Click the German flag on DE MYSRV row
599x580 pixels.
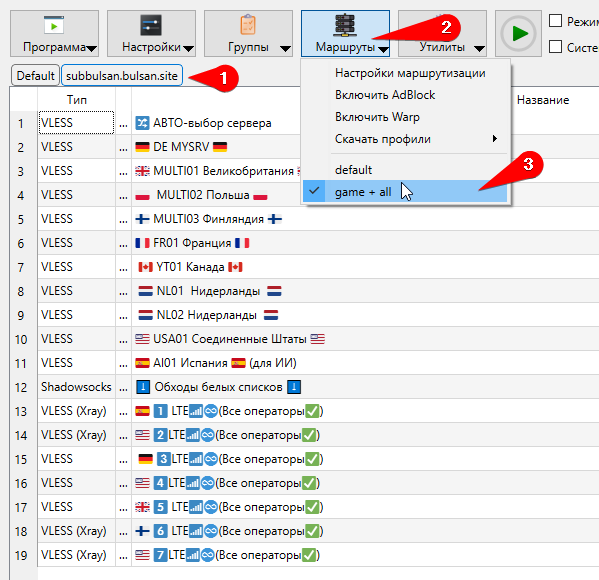142,147
